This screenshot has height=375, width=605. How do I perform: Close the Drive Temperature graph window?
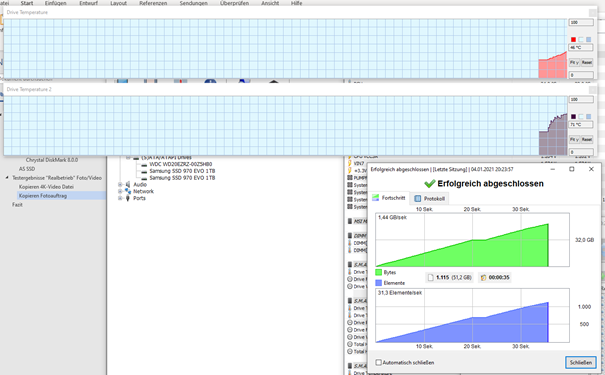592,13
